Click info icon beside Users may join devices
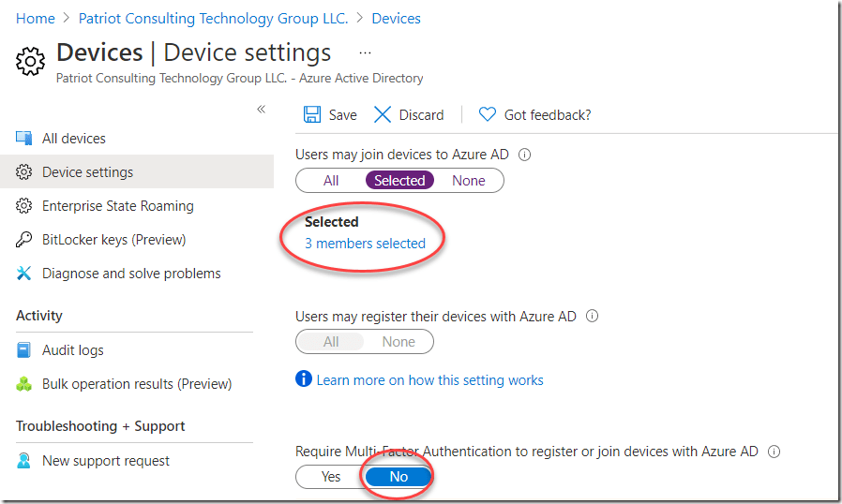The image size is (842, 504). coord(525,155)
